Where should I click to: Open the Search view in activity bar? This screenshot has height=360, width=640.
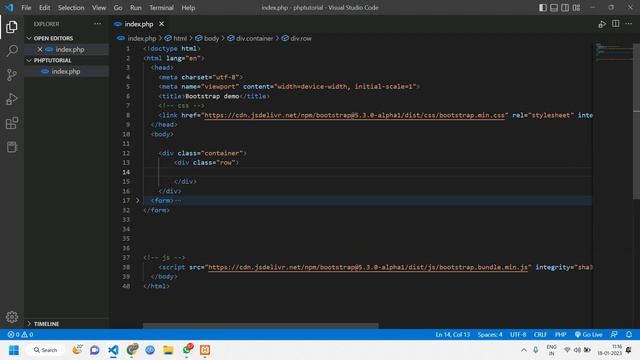[x=12, y=51]
